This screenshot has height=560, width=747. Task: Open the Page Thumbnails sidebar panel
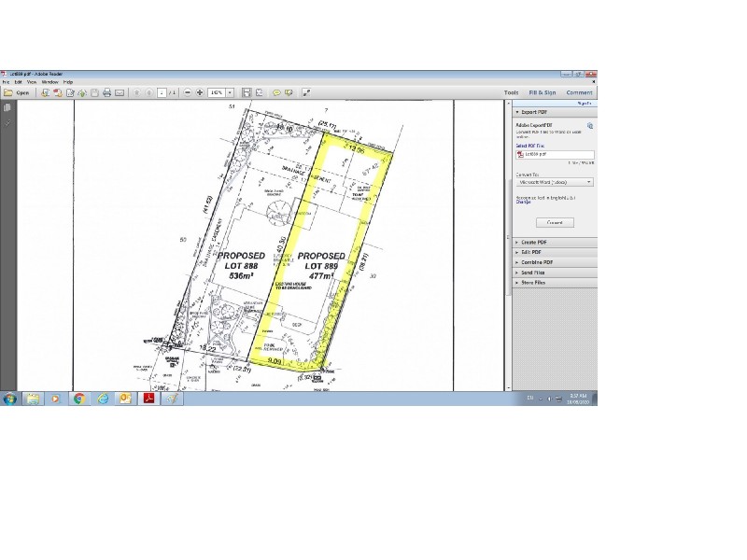tap(7, 108)
